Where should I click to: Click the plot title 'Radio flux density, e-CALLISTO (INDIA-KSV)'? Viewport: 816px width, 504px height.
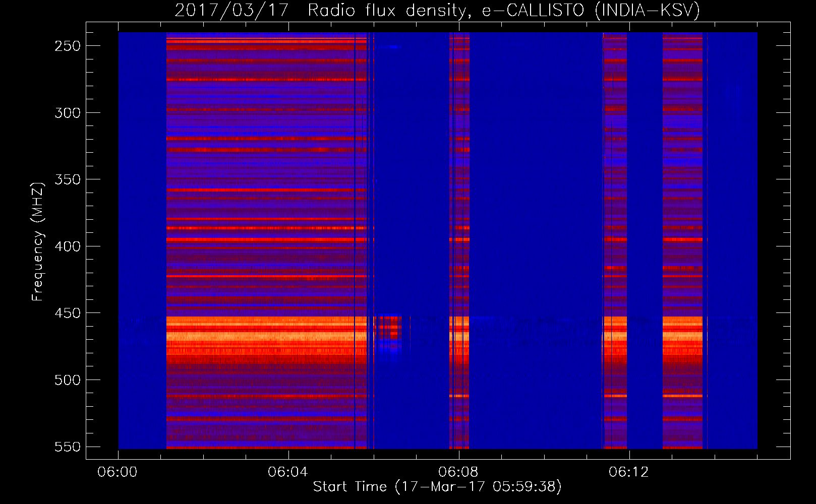504,11
